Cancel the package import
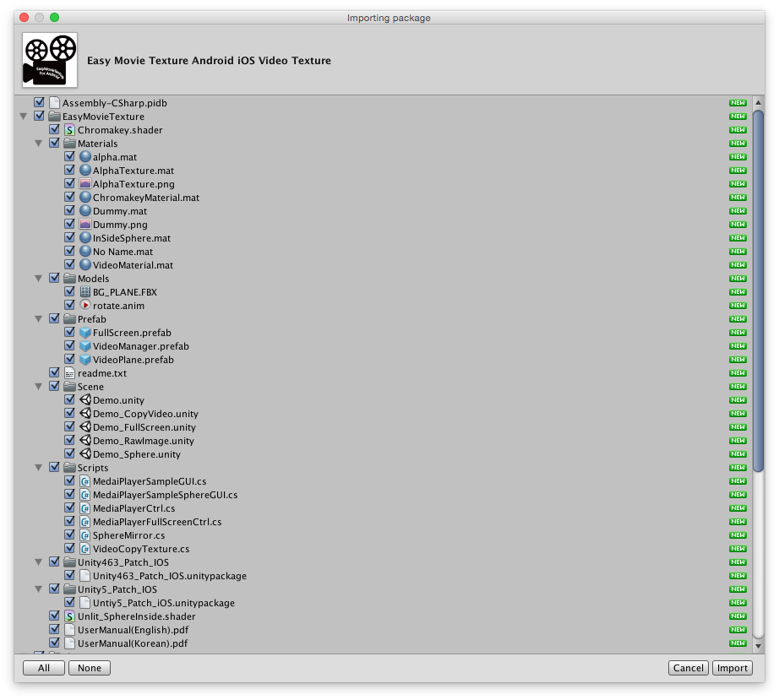779x700 pixels. [x=688, y=668]
